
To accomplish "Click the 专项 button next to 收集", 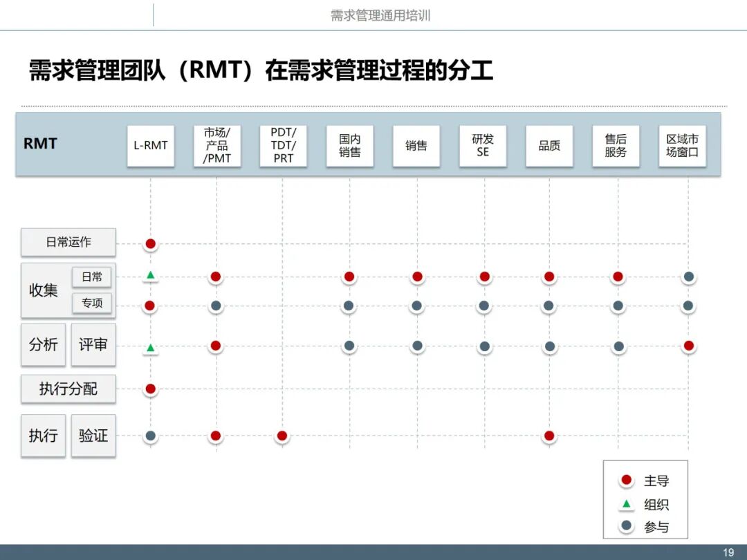I will [93, 304].
